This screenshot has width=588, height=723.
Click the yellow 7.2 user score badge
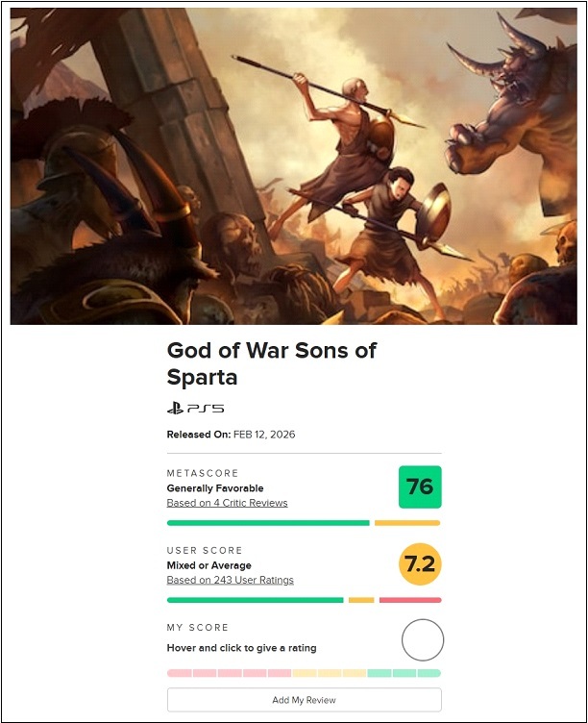[x=421, y=564]
